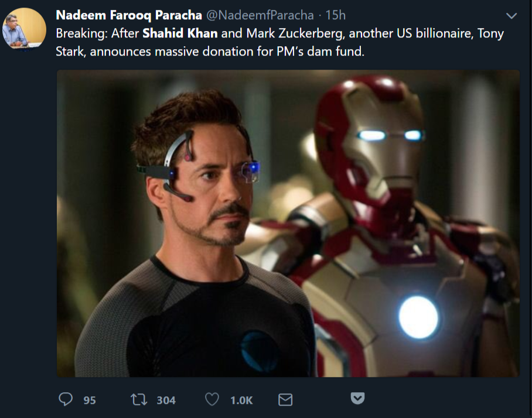
Task: Click the 95 replies count
Action: coord(90,400)
